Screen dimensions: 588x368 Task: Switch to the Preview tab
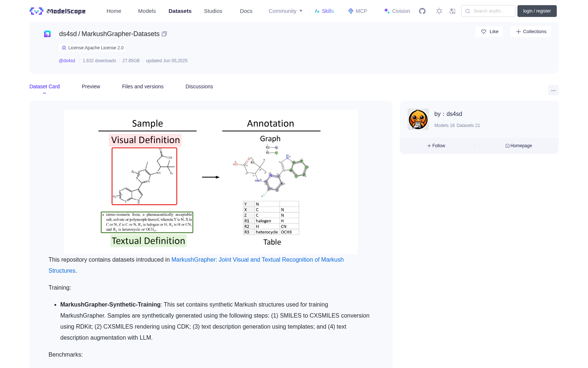(x=91, y=86)
